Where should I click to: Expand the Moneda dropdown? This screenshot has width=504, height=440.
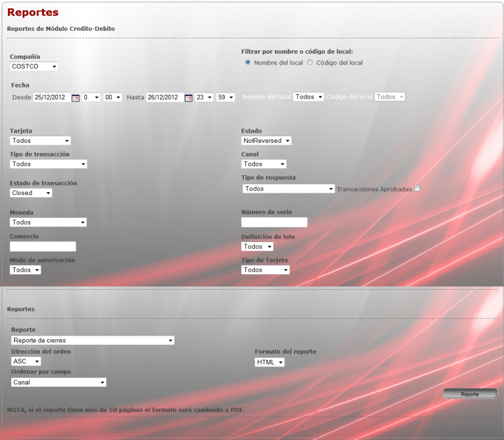click(x=48, y=223)
